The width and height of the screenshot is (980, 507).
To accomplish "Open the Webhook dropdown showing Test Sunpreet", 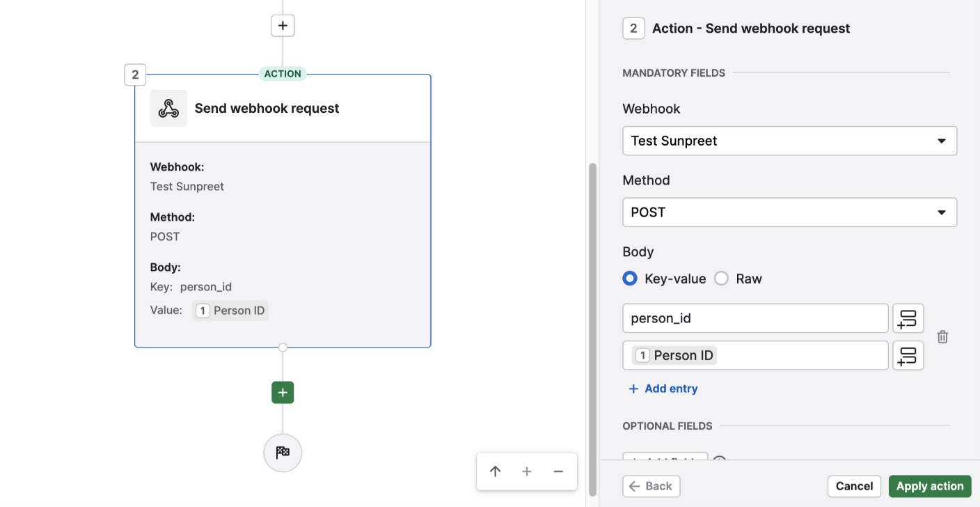I will click(789, 141).
